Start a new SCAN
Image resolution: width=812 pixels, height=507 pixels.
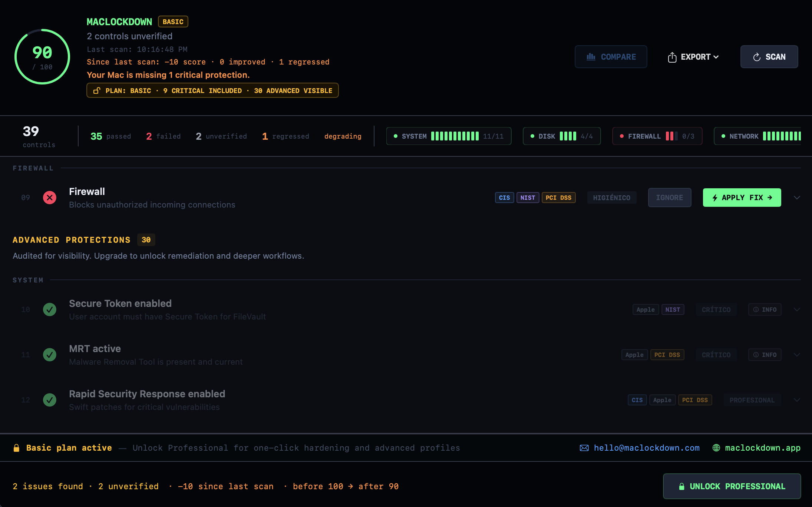[x=769, y=57]
